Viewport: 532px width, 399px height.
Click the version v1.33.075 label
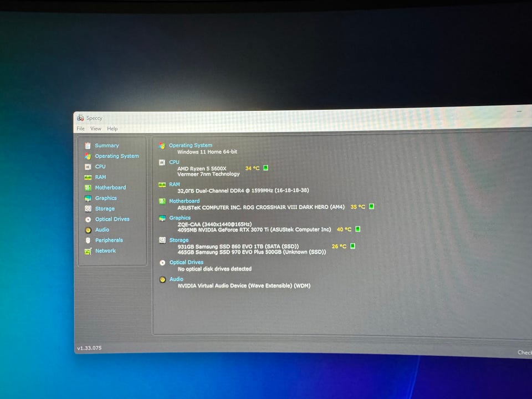89,348
